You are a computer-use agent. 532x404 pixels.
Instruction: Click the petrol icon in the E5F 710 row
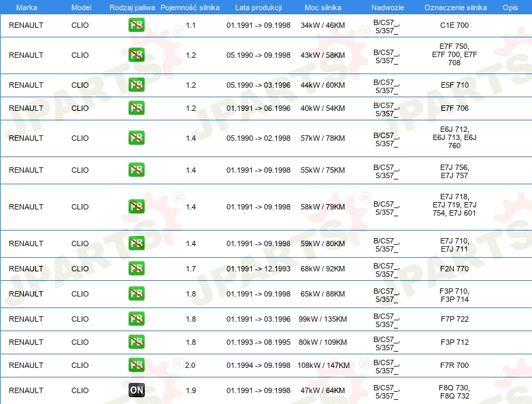point(136,85)
